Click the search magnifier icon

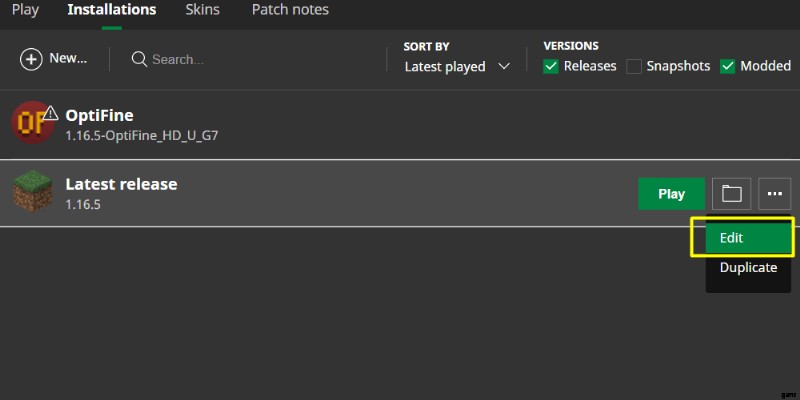140,59
